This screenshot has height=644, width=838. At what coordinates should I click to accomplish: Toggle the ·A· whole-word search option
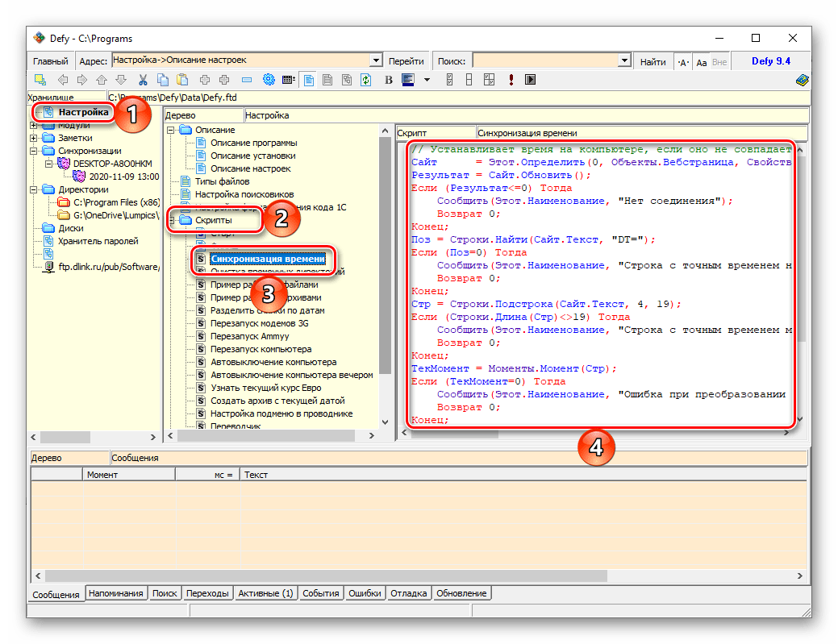click(x=682, y=61)
